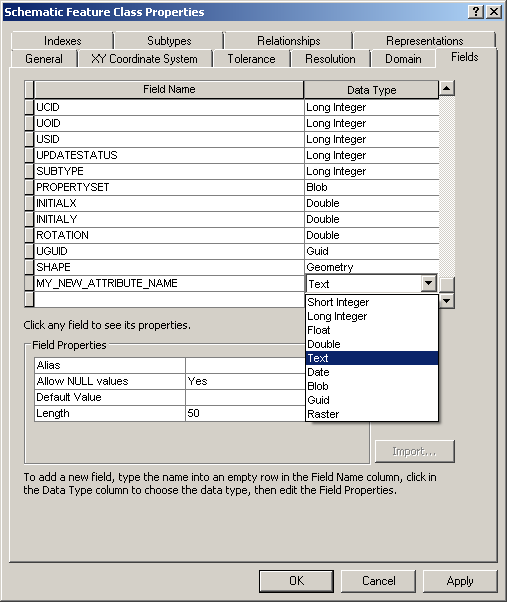
Task: Select the PROPERTYSET field name
Action: click(169, 187)
